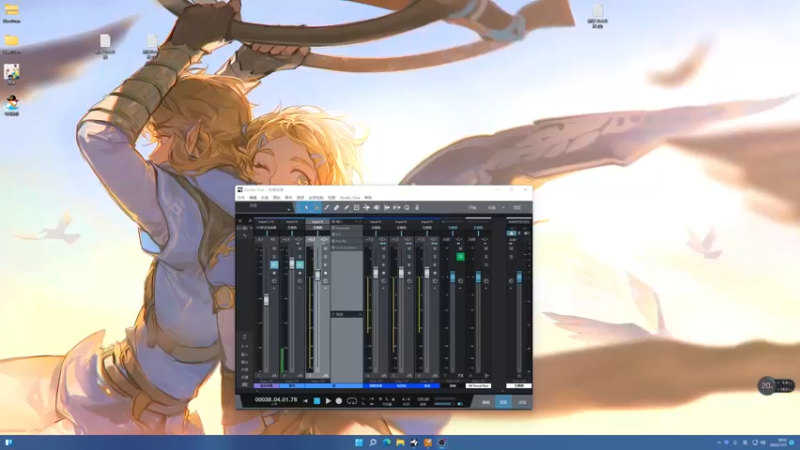Solo channel 2 with its S button
800x450 pixels.
[299, 257]
